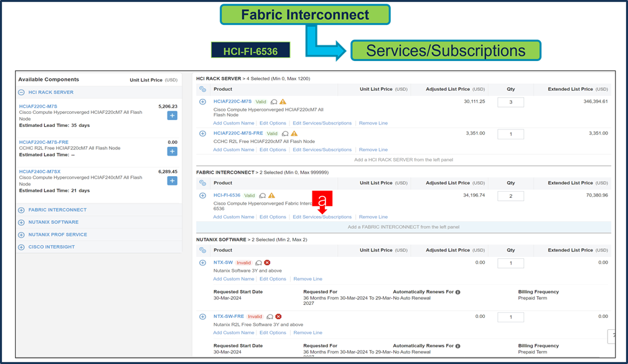
Task: Click the link icon in FABRIC INTERCONNECT header
Action: pos(203,183)
